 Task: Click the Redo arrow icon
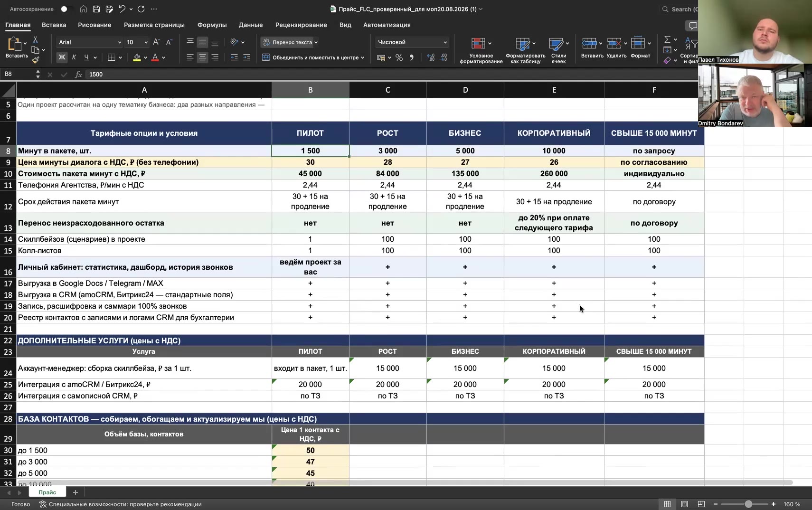tap(141, 9)
